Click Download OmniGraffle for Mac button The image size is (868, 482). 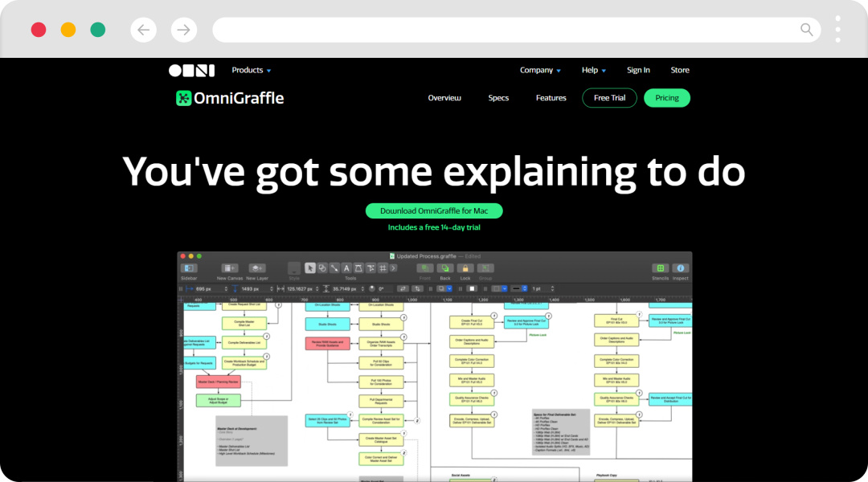tap(434, 210)
